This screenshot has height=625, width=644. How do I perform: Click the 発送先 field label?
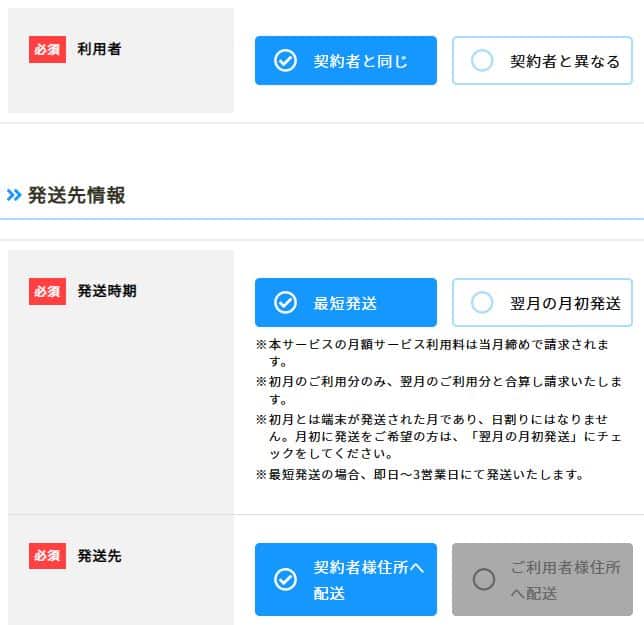point(99,555)
